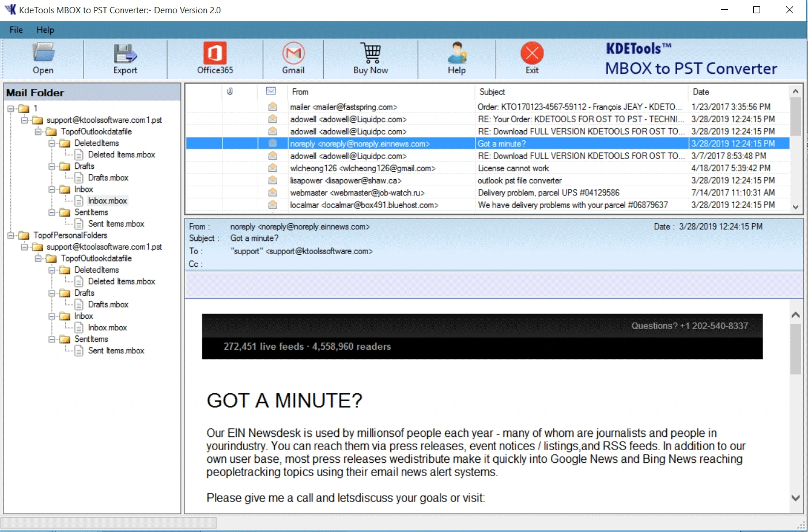808x532 pixels.
Task: Select the Office365 export icon
Action: (215, 53)
